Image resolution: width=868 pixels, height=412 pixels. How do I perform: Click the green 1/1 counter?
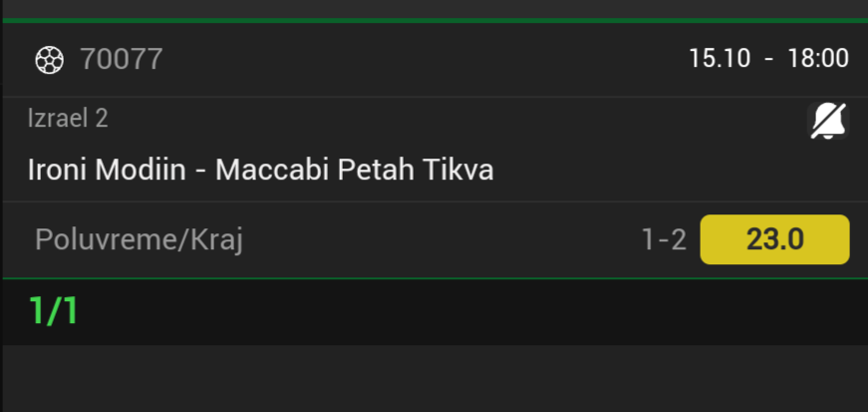[54, 311]
